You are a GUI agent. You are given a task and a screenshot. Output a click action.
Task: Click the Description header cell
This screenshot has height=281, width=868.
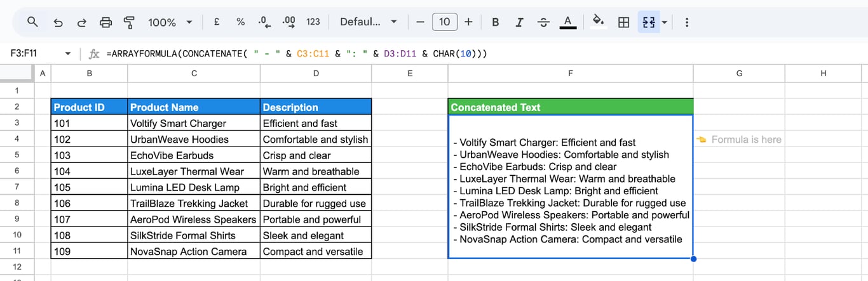pyautogui.click(x=316, y=107)
